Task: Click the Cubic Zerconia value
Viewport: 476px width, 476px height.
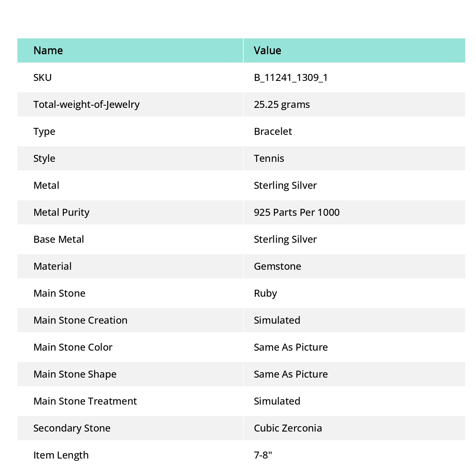Action: (288, 428)
